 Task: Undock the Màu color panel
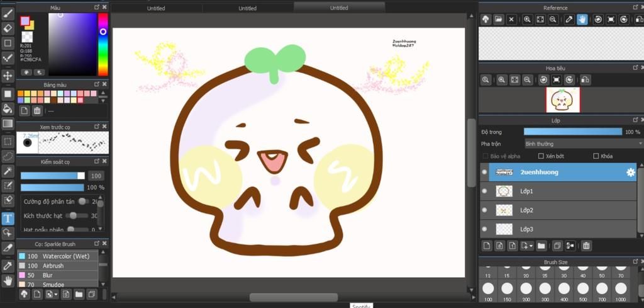tap(97, 8)
